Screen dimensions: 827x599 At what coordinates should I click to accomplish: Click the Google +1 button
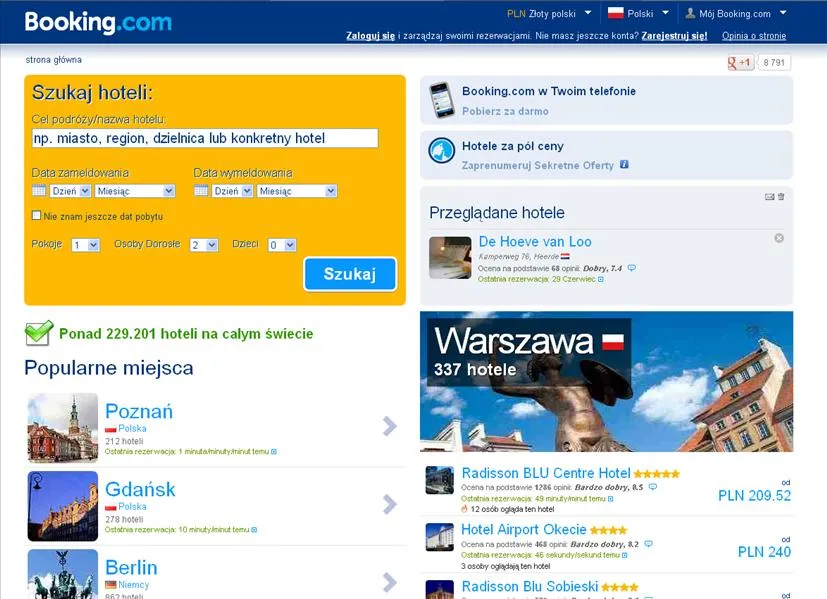[x=741, y=62]
